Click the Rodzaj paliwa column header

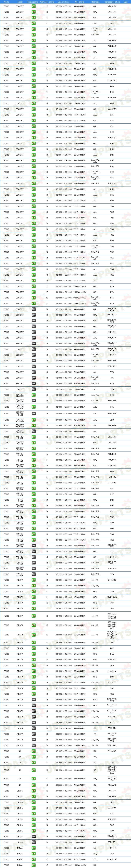(x=32, y=2)
